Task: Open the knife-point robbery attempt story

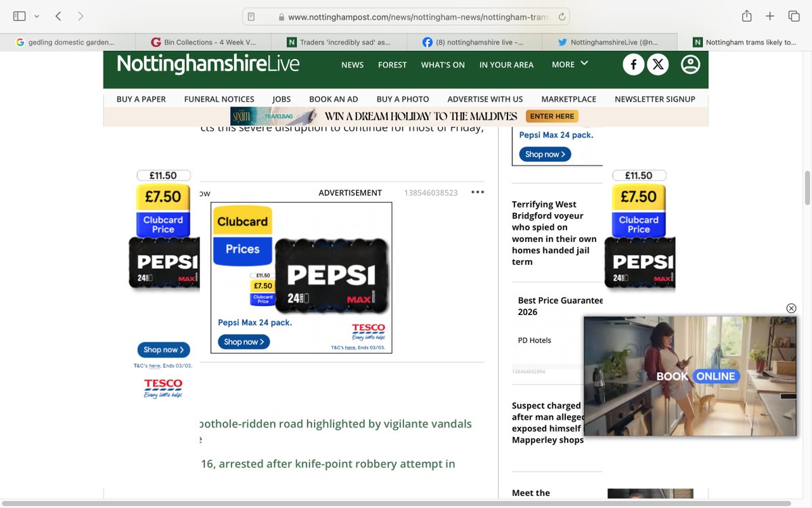Action: click(x=328, y=464)
